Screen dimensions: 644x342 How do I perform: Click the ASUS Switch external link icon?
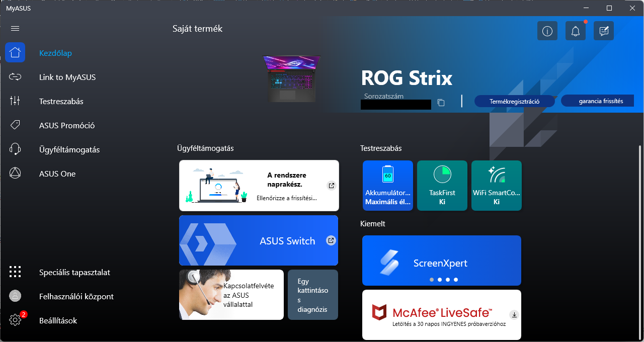tap(331, 240)
